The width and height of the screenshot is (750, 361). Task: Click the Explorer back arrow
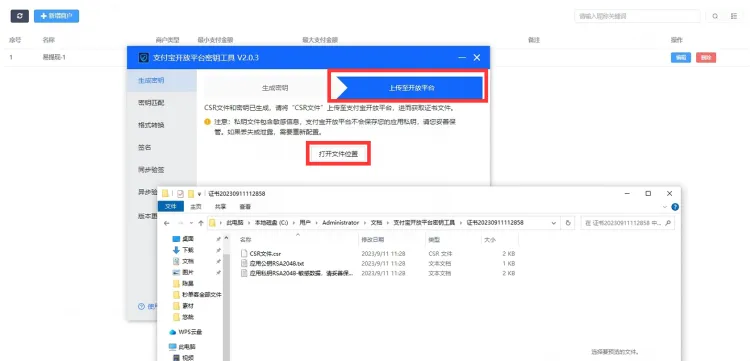[166, 223]
